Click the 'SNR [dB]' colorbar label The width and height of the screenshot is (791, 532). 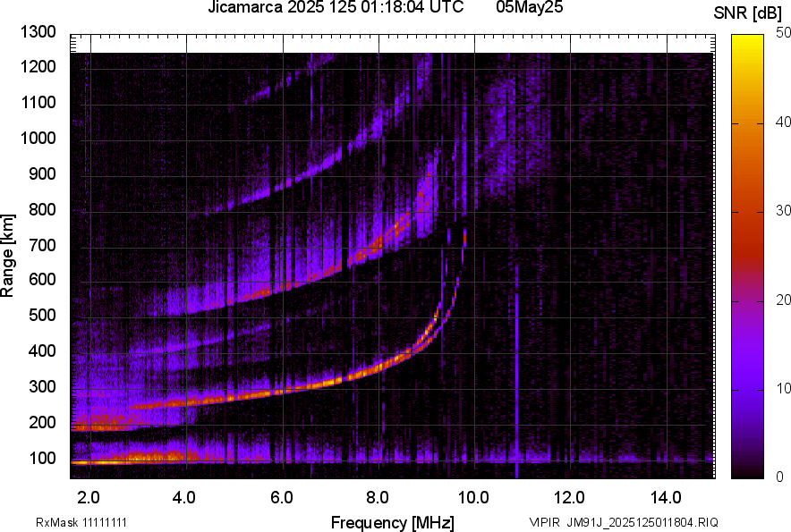pyautogui.click(x=747, y=13)
